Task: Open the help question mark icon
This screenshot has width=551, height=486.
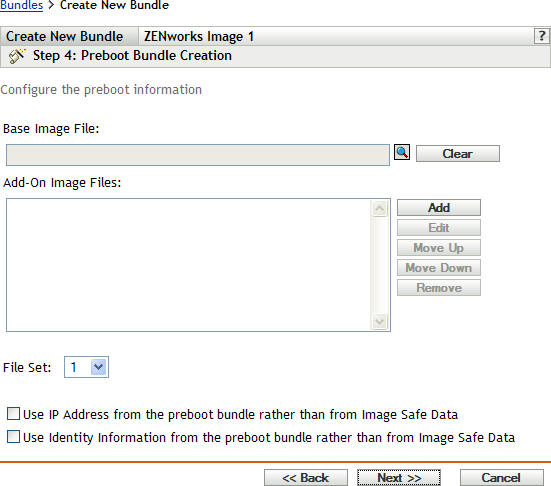Action: coord(542,36)
